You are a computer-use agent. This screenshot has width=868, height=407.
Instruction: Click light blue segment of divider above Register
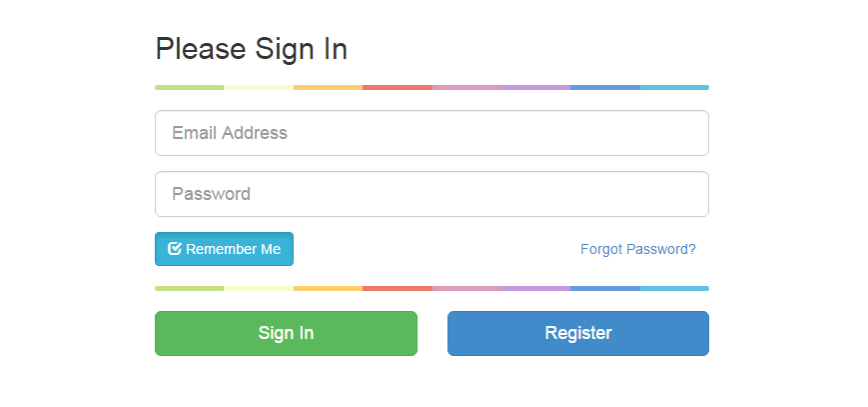(x=674, y=288)
